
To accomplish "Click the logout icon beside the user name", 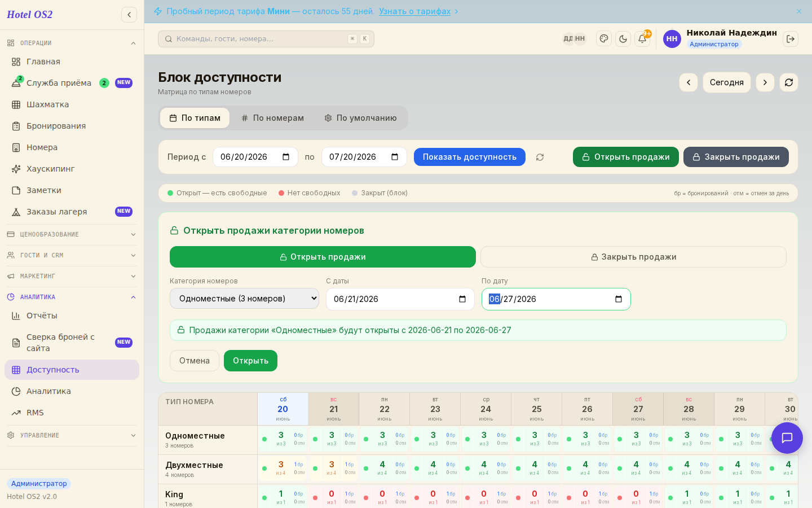I will coord(791,39).
